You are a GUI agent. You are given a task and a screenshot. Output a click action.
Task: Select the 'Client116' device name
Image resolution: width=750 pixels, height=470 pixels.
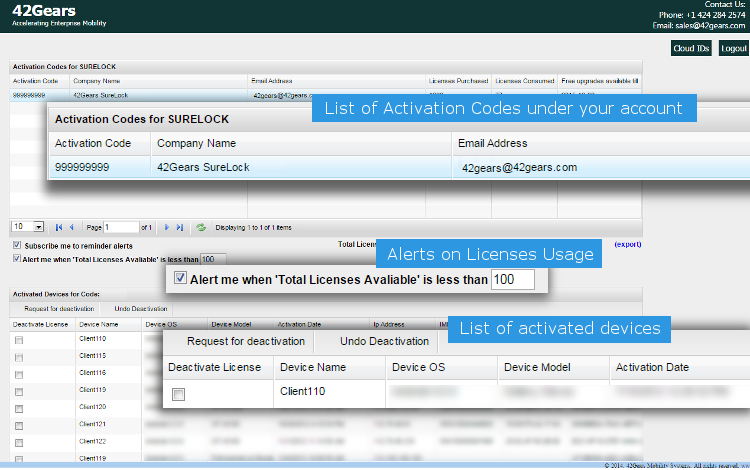point(92,372)
